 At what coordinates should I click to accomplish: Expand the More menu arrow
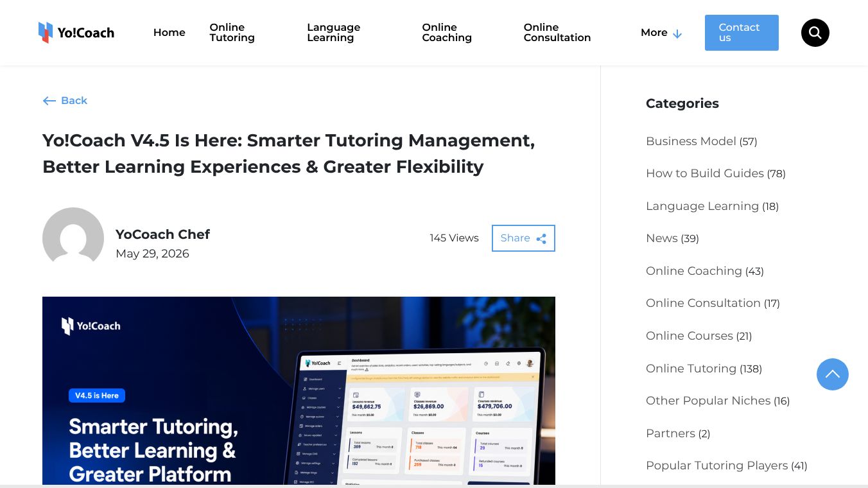pos(677,33)
